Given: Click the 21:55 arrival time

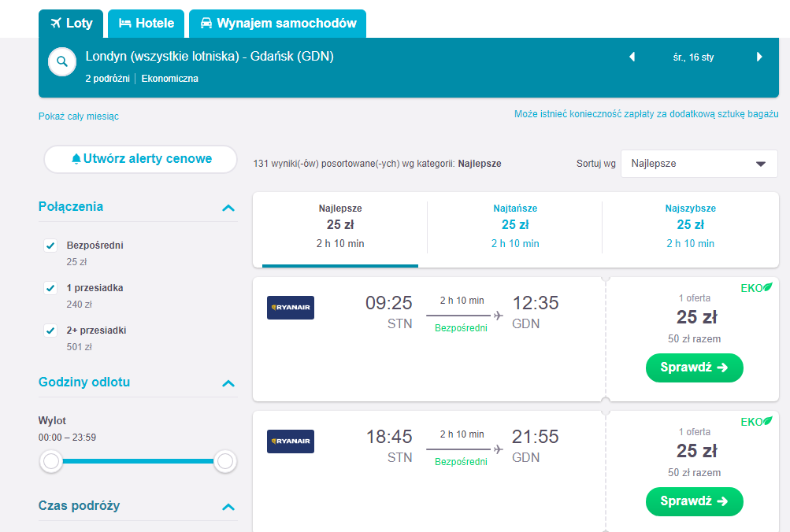Looking at the screenshot, I should (x=535, y=437).
